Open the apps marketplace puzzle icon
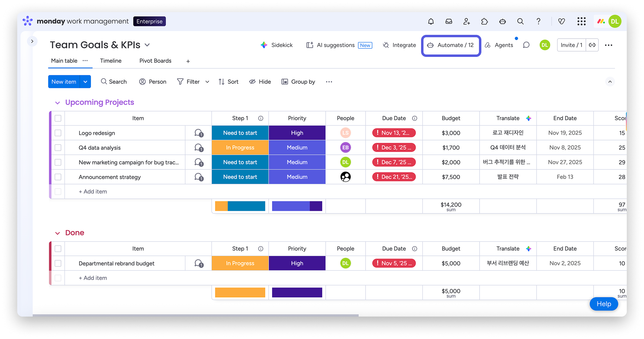The image size is (644, 339). click(484, 21)
